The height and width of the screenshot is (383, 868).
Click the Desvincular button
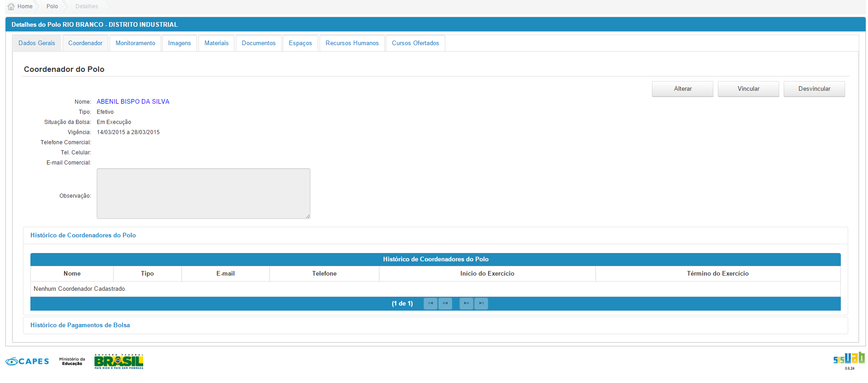point(814,89)
